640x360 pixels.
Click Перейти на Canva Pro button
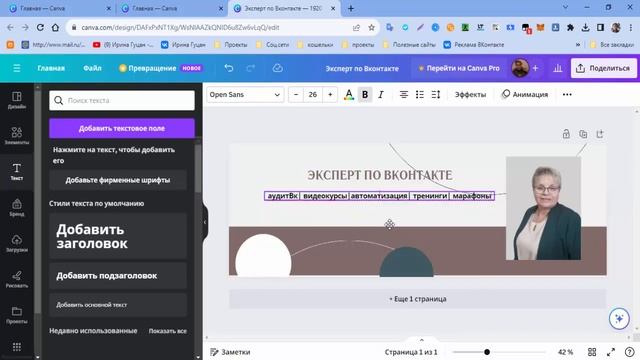[459, 68]
